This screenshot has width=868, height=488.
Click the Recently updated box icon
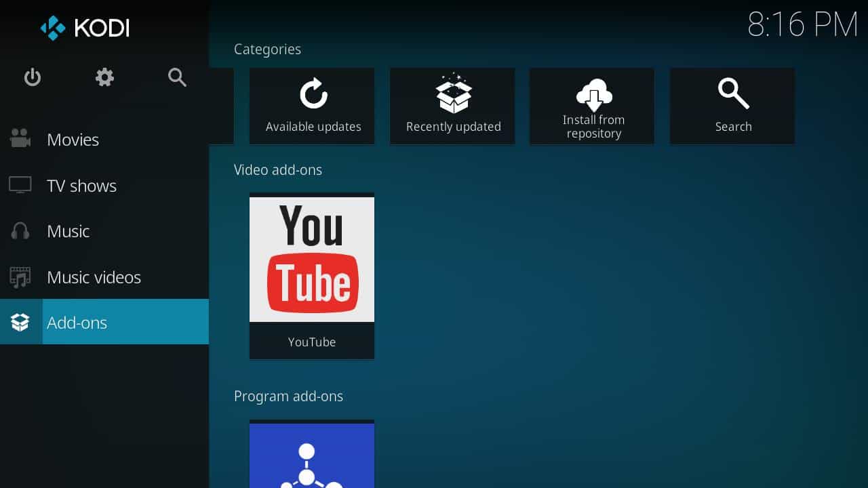tap(454, 94)
